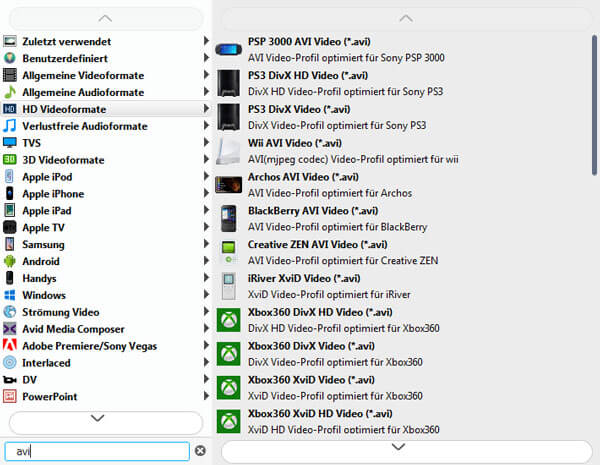Expand the Apple iPhone submenu arrow
Screen dimensions: 600x465
(206, 194)
